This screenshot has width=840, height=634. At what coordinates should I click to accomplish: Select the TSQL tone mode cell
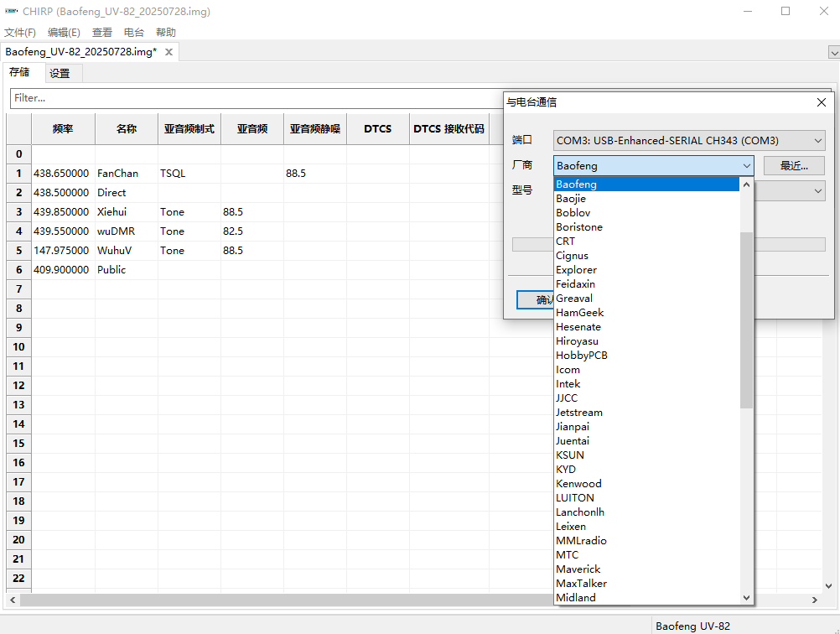tap(189, 174)
